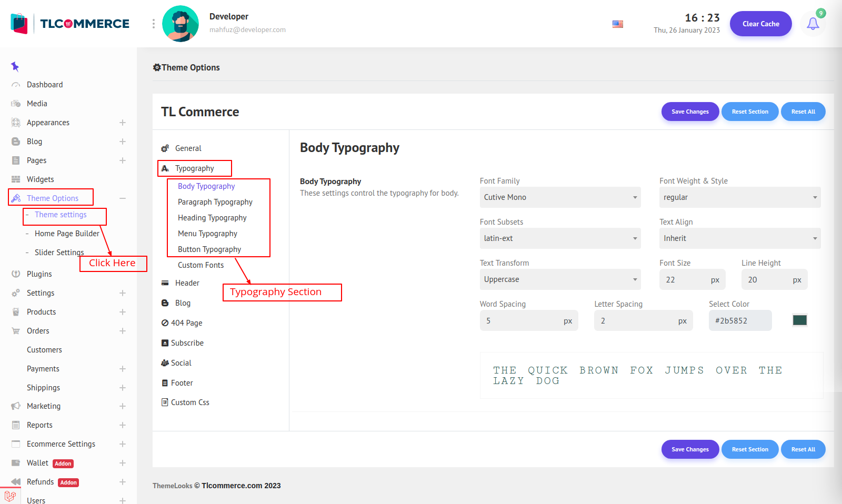Click the Developer profile avatar
Image resolution: width=842 pixels, height=504 pixels.
tap(181, 24)
